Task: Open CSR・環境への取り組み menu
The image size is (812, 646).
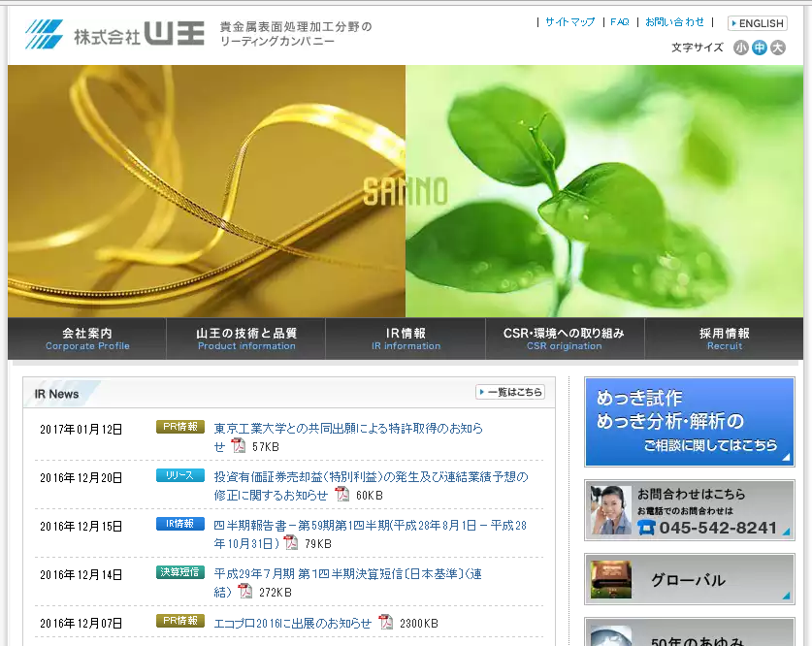Action: point(565,339)
